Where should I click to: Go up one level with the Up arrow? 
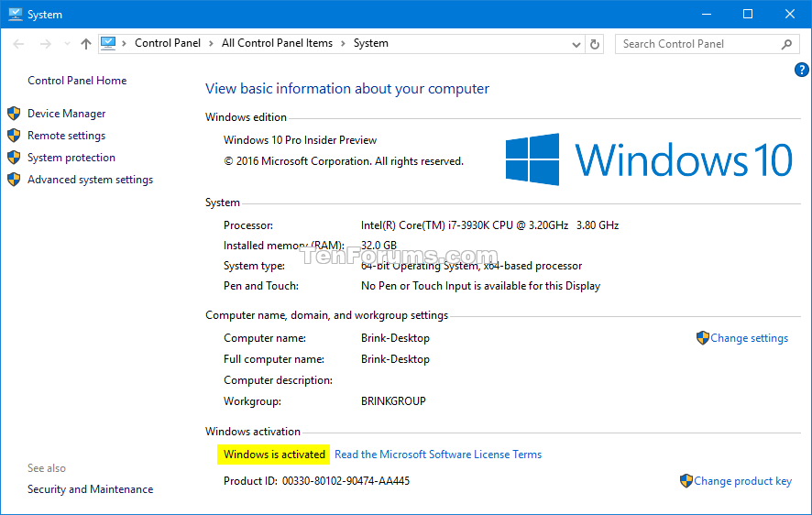coord(86,44)
